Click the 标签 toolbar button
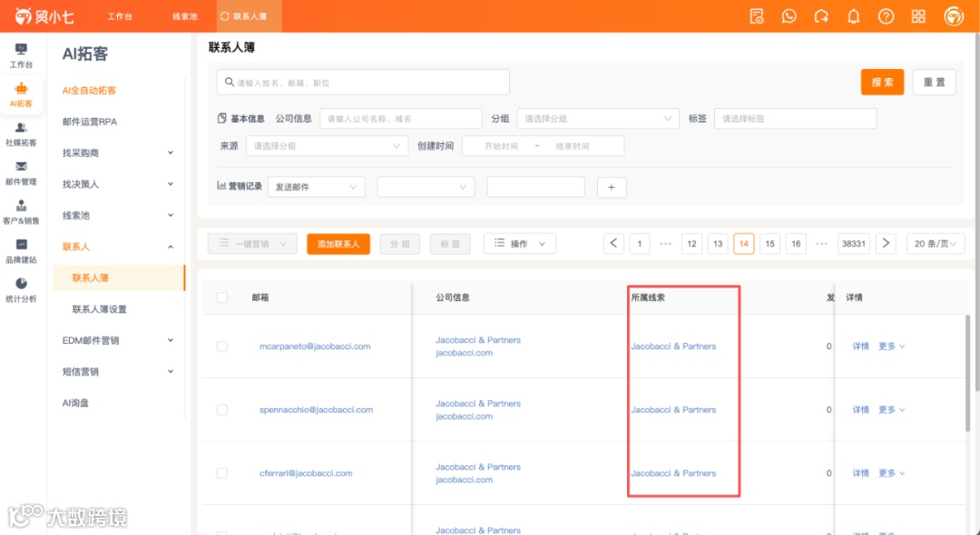This screenshot has height=535, width=980. click(x=450, y=244)
